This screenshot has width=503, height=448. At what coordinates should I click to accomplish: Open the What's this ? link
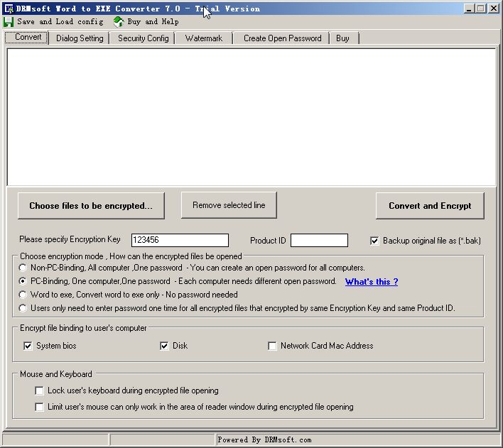tap(372, 282)
